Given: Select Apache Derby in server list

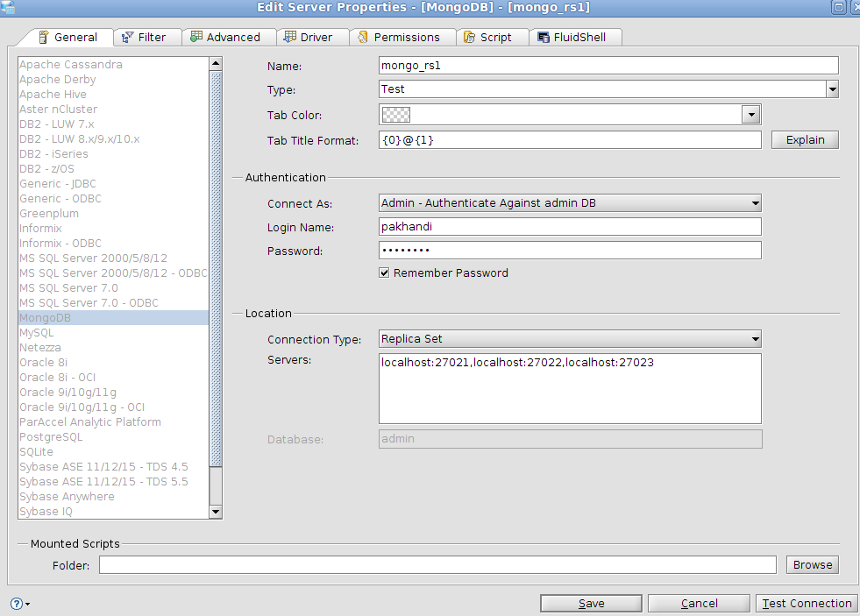Looking at the screenshot, I should pyautogui.click(x=114, y=80).
